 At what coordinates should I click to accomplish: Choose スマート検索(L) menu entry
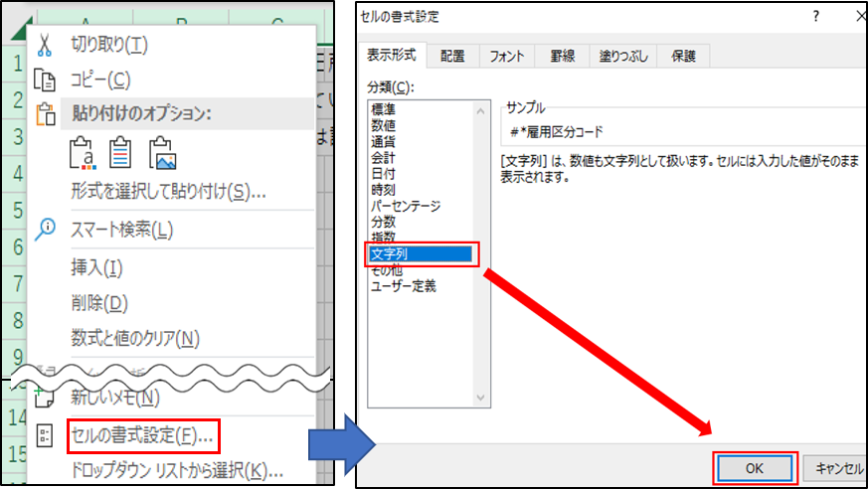click(x=121, y=230)
